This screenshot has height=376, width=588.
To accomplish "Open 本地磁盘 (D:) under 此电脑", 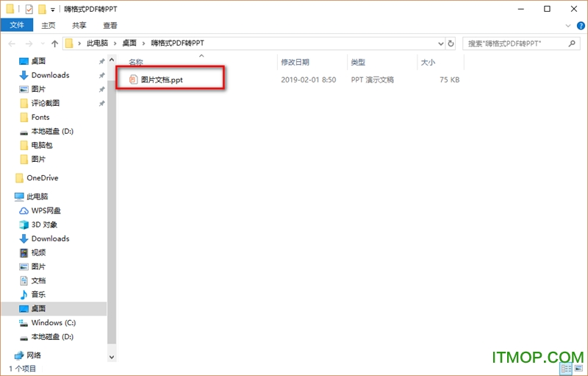I will tap(52, 336).
